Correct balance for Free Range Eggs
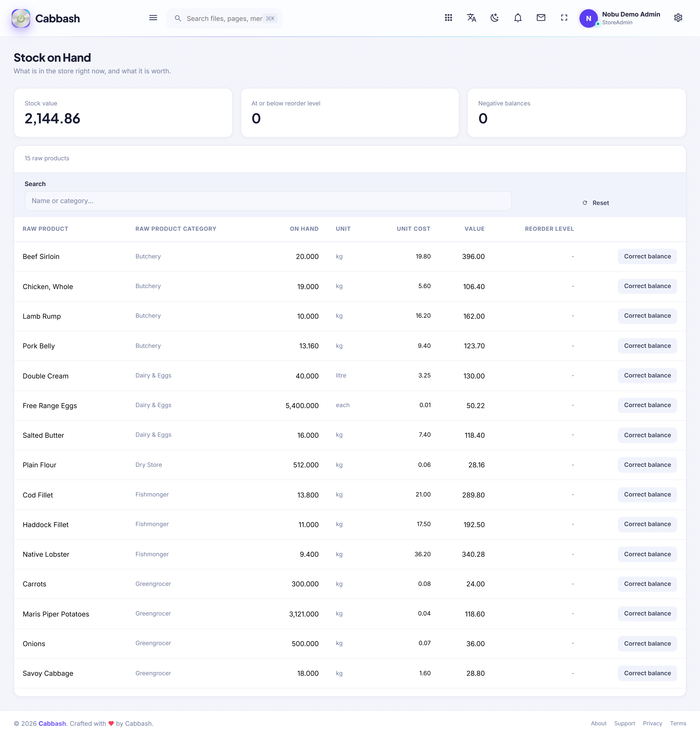Viewport: 700px width, 736px height. click(647, 405)
